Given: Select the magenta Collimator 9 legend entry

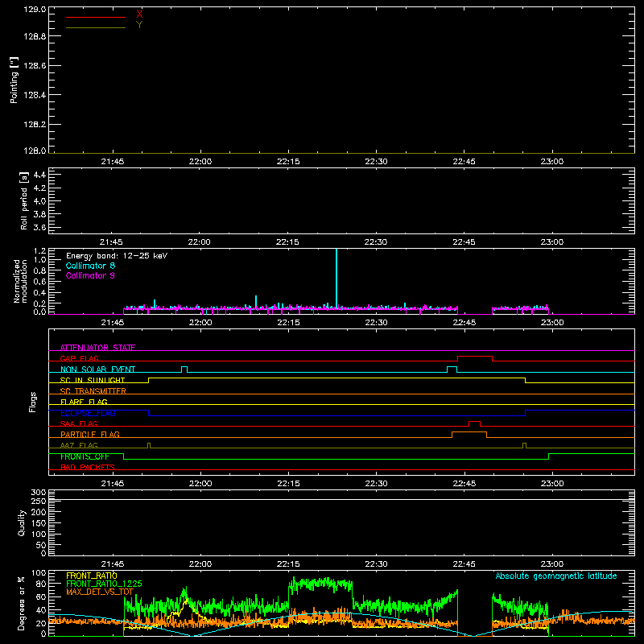Looking at the screenshot, I should click(90, 275).
